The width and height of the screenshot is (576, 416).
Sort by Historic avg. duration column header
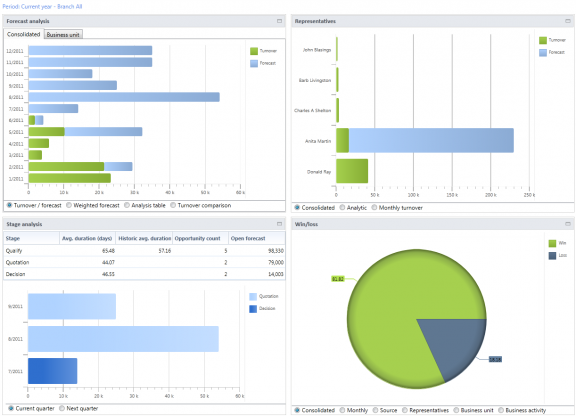[144, 238]
